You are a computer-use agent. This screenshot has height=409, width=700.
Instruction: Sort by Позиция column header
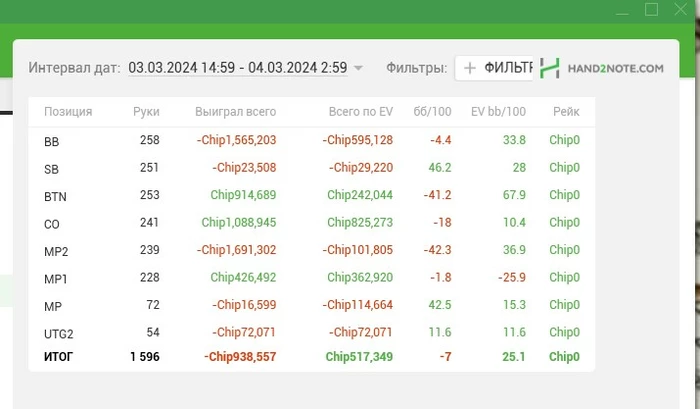tap(68, 112)
